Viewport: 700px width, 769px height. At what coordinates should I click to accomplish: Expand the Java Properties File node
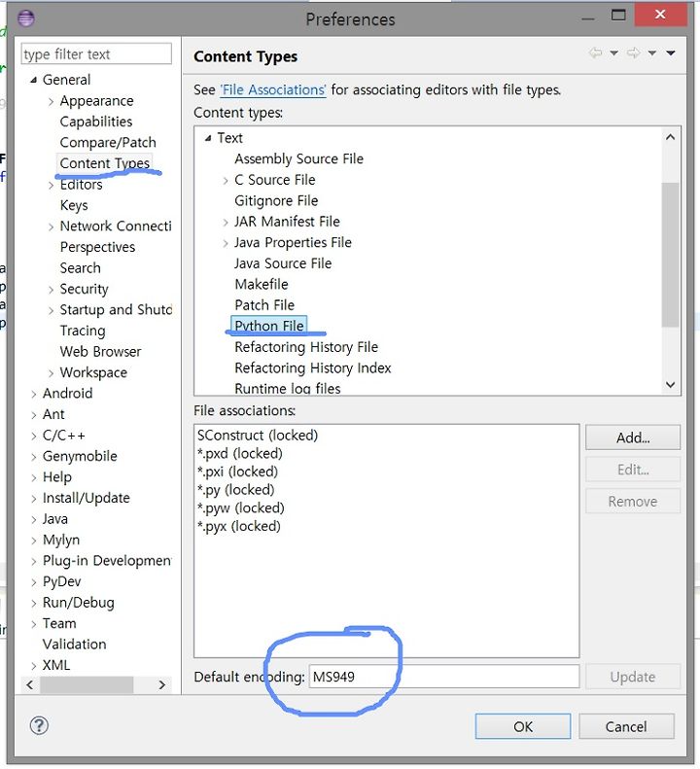(226, 243)
